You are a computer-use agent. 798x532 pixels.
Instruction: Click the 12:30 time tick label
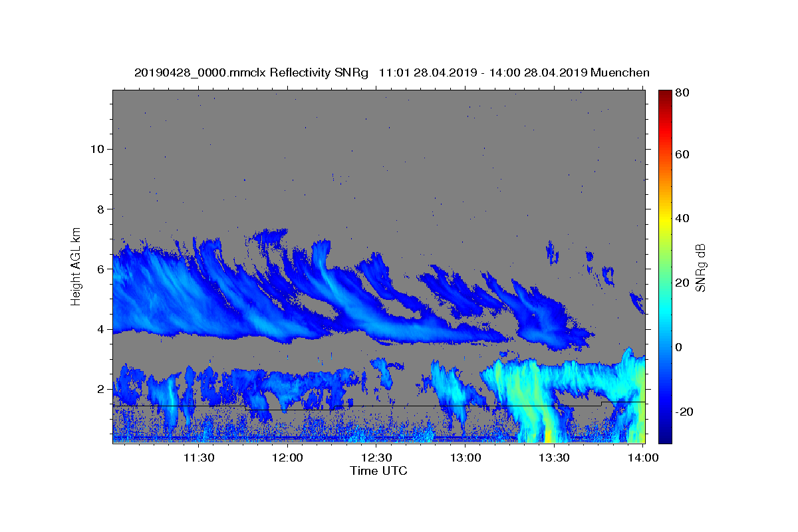376,458
